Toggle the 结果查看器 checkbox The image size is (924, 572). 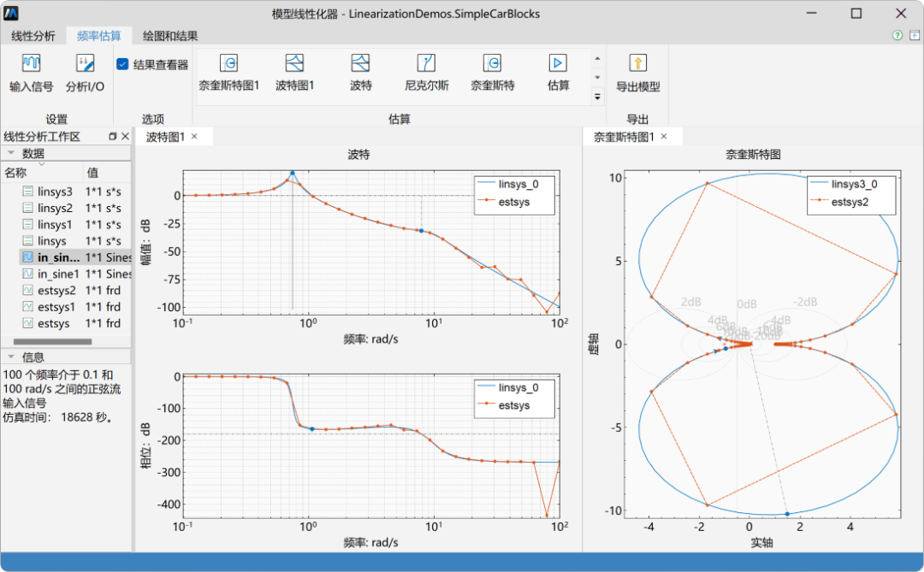click(122, 62)
